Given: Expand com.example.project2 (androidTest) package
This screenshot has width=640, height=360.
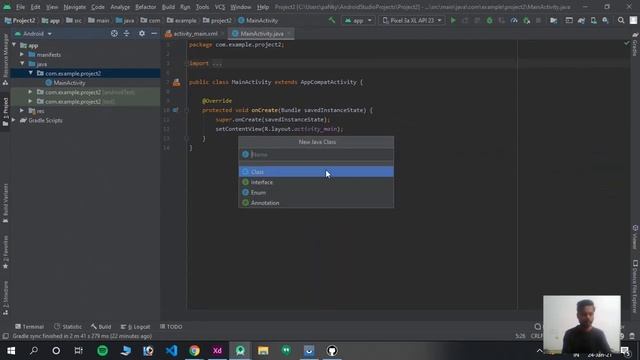Looking at the screenshot, I should click(x=31, y=92).
